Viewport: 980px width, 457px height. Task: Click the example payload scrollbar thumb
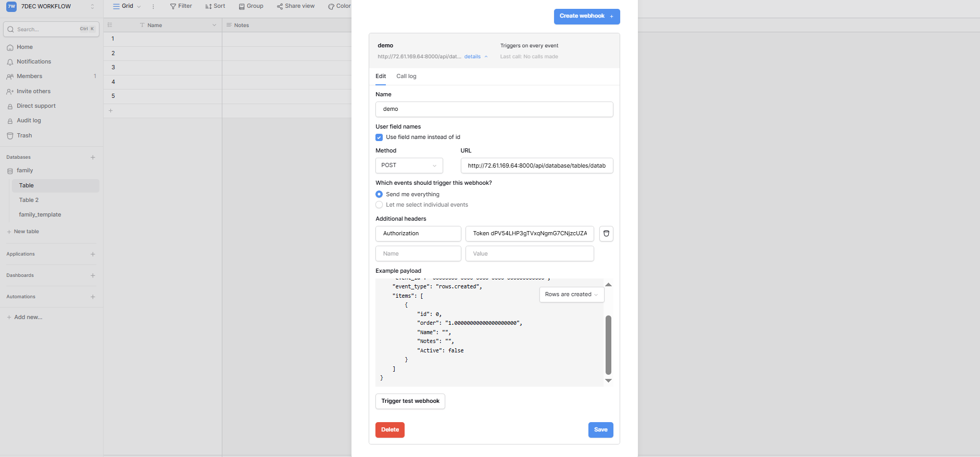(608, 345)
